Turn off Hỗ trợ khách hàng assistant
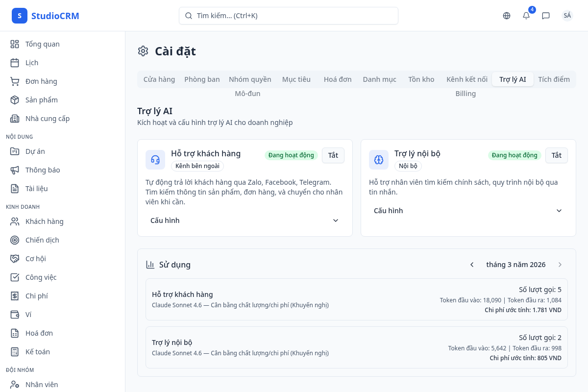588x392 pixels. 333,155
